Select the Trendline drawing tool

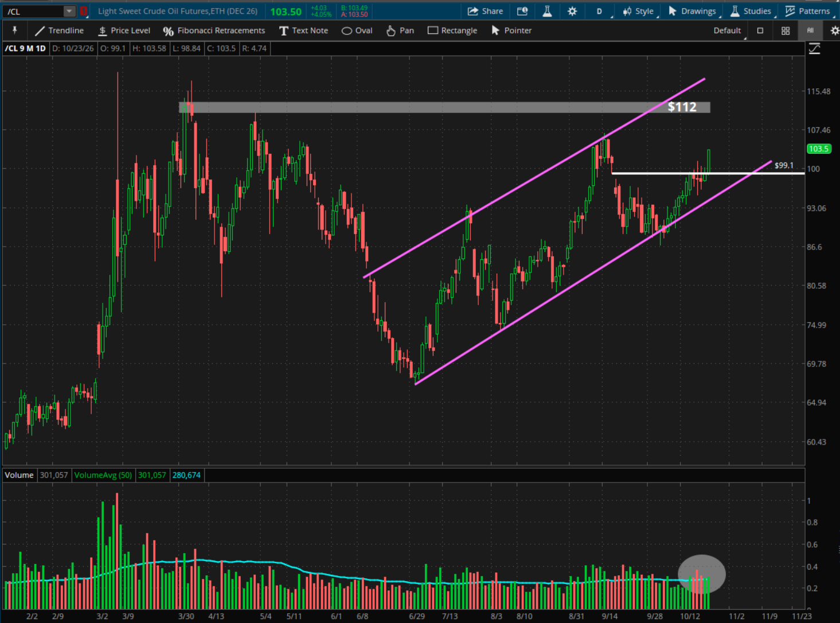point(59,30)
